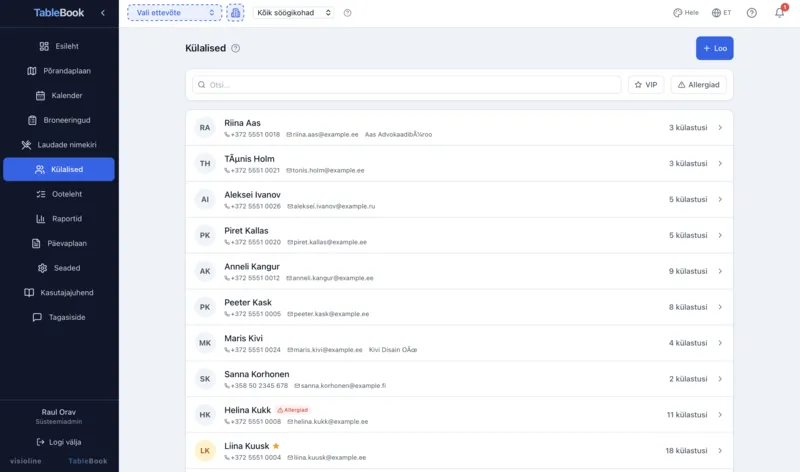The width and height of the screenshot is (800, 472).
Task: Expand Riina Aas guest row chevron
Action: coord(720,128)
